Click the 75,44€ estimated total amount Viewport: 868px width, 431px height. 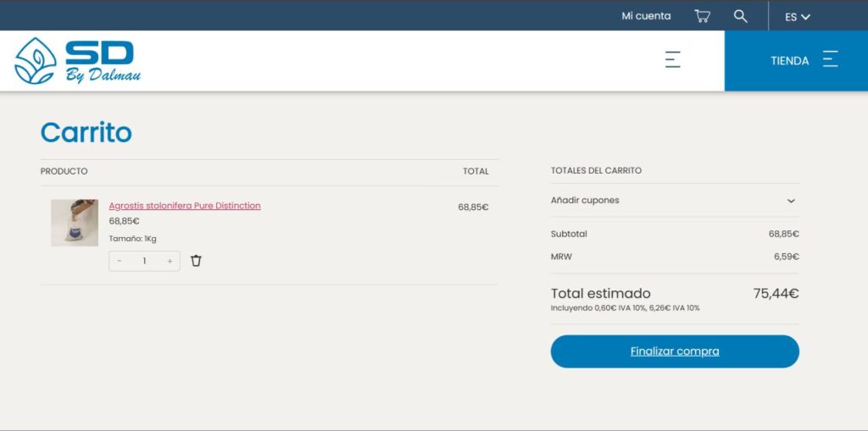tap(776, 294)
